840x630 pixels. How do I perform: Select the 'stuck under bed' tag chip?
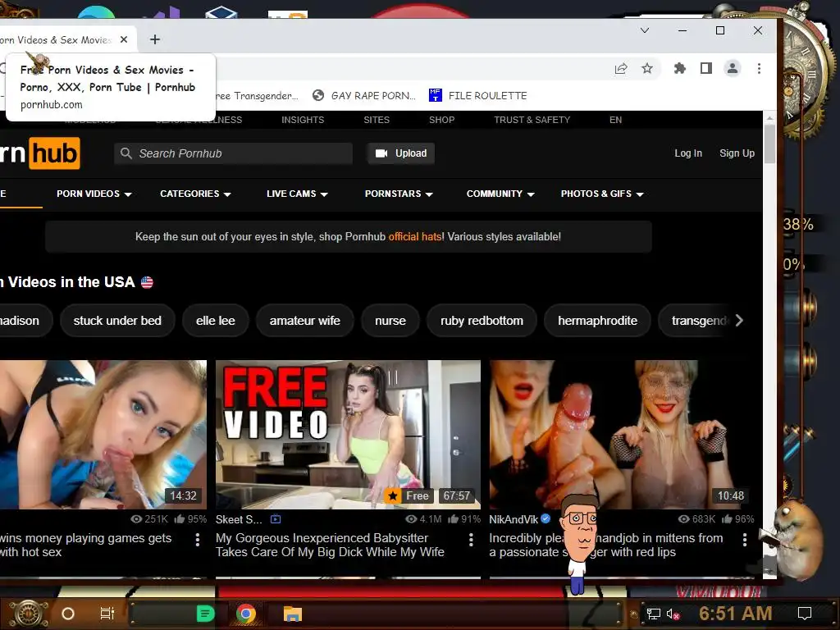point(117,321)
